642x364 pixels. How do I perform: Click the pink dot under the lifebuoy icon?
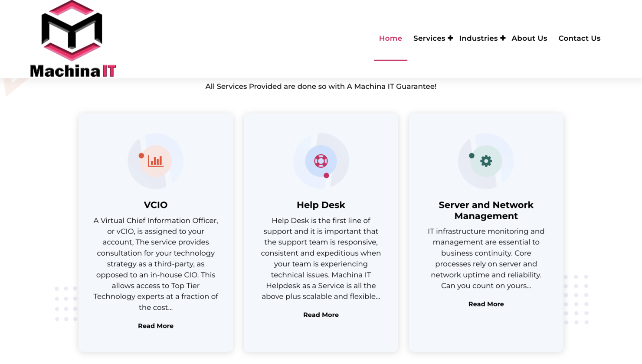(x=327, y=175)
